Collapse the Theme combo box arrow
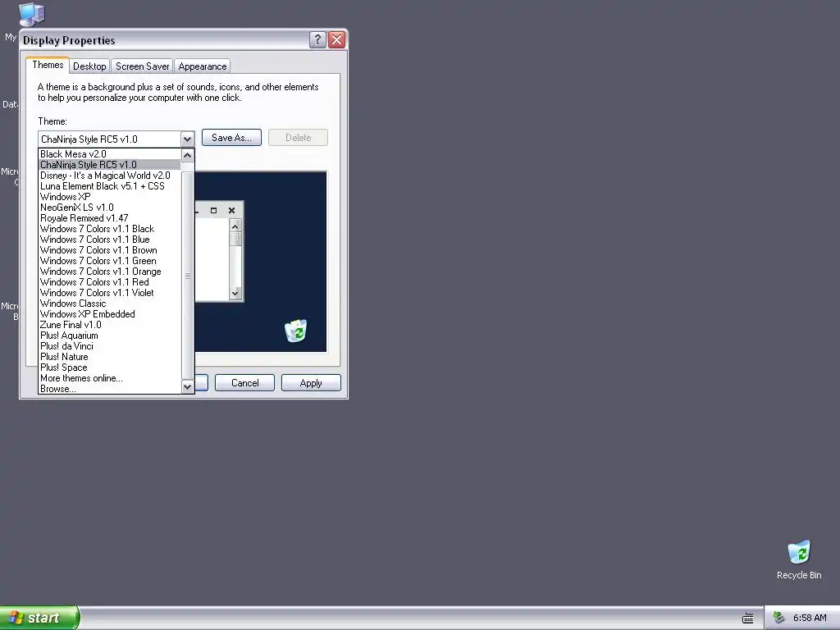This screenshot has height=630, width=840. point(187,139)
